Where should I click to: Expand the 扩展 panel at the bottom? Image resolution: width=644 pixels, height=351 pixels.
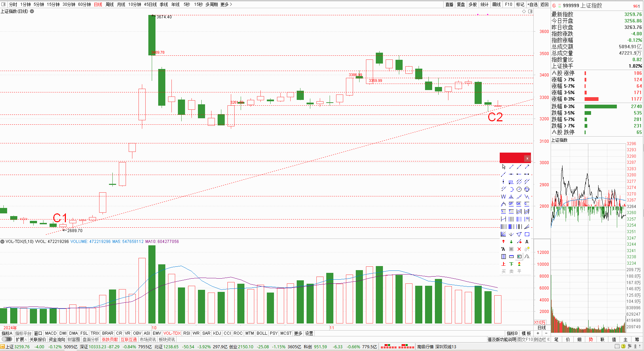[21, 339]
